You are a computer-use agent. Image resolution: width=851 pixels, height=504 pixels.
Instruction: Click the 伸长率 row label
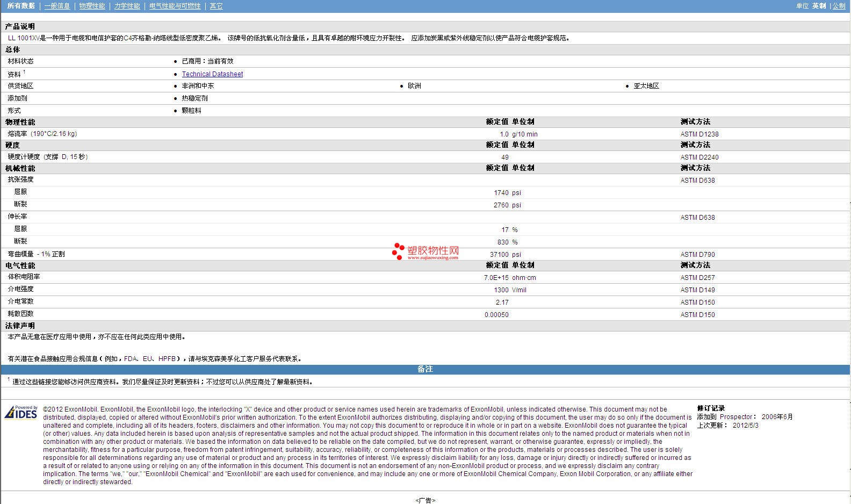pyautogui.click(x=17, y=217)
